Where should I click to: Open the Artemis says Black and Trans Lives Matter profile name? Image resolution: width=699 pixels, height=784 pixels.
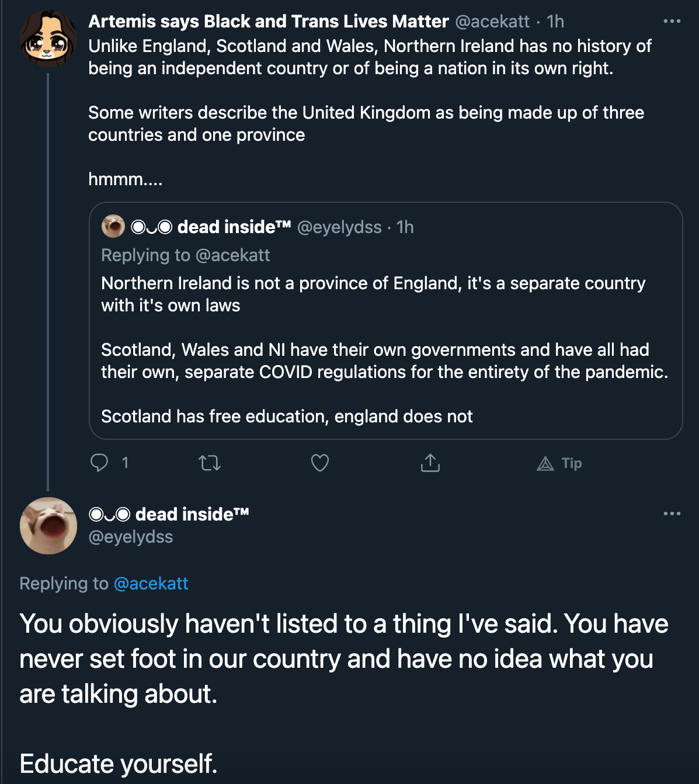click(269, 22)
